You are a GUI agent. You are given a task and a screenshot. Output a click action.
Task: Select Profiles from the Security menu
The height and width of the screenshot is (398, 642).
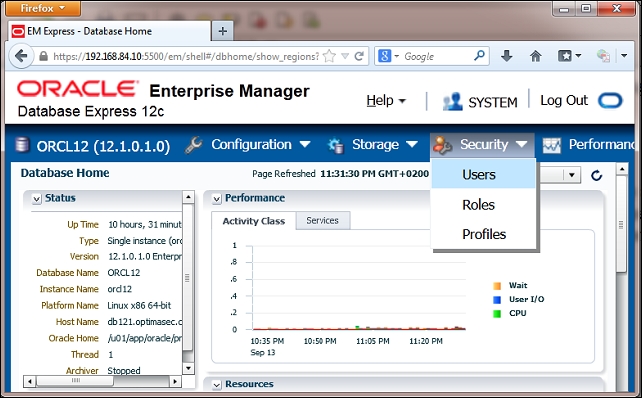click(x=483, y=234)
